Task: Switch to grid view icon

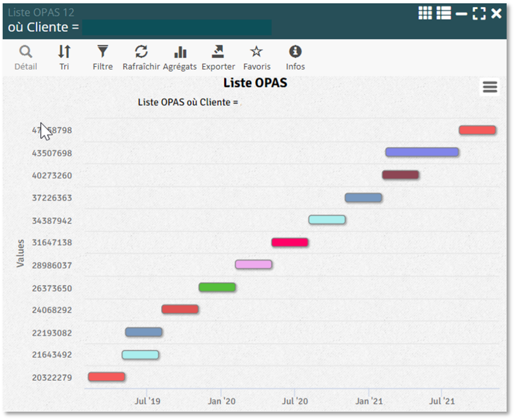Action: coord(425,14)
